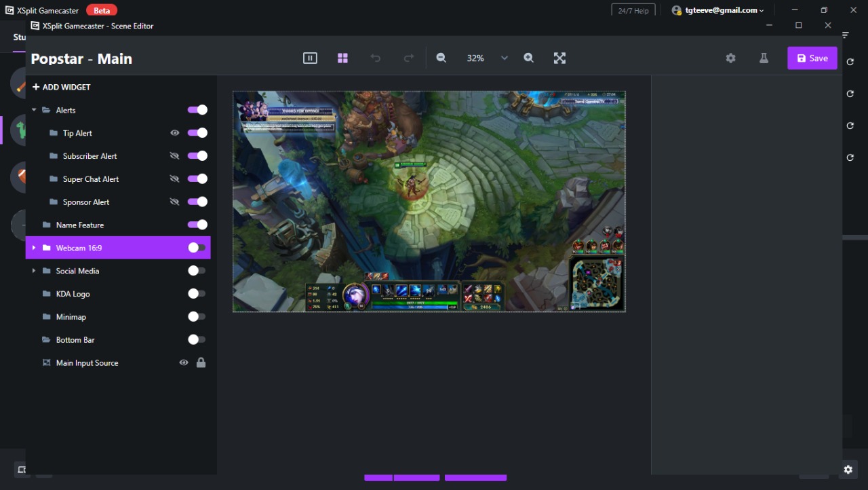The height and width of the screenshot is (490, 868).
Task: Disable the Name Feature toggle
Action: pyautogui.click(x=197, y=225)
